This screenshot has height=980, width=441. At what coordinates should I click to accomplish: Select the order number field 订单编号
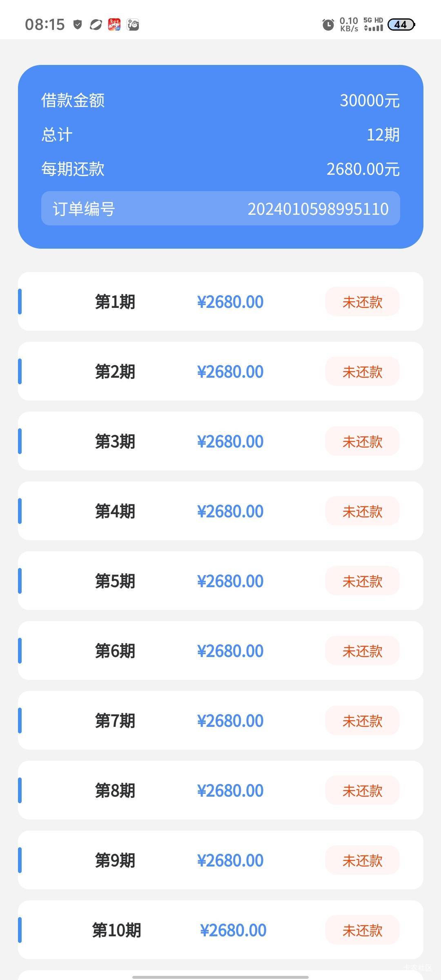[220, 209]
